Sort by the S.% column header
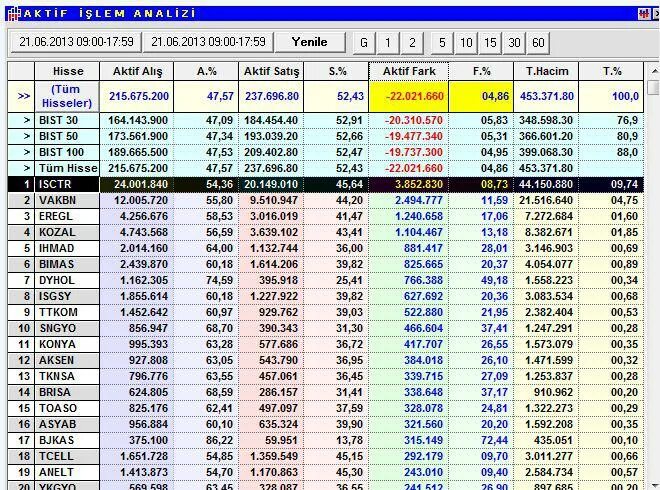Viewport: 660px width, 490px height. [336, 71]
